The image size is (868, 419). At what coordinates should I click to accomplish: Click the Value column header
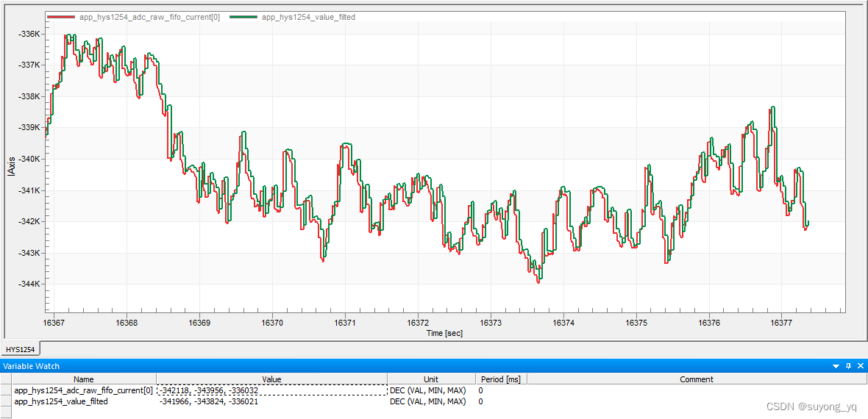[x=271, y=379]
